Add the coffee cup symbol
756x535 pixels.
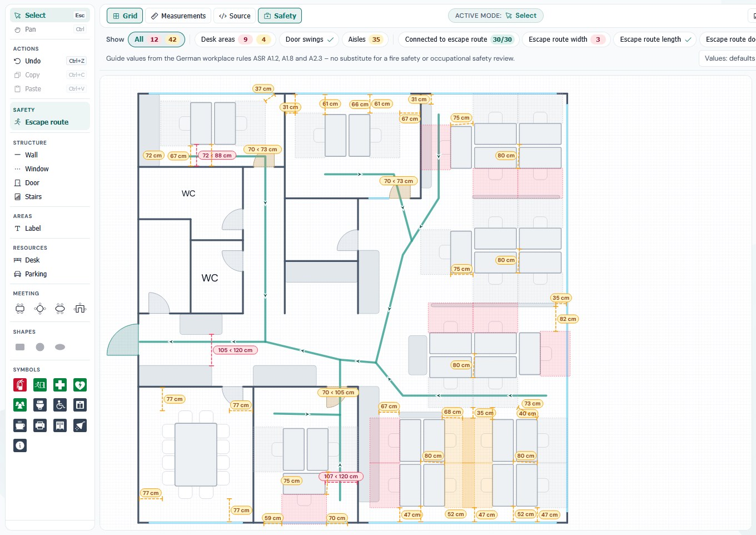(x=20, y=425)
